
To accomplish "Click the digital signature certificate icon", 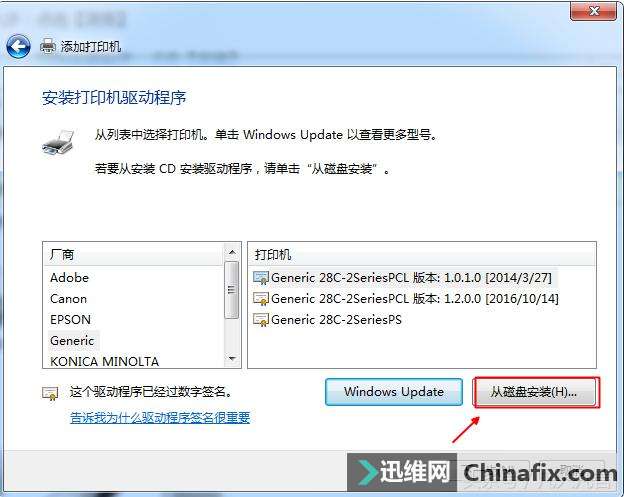I will coord(51,393).
